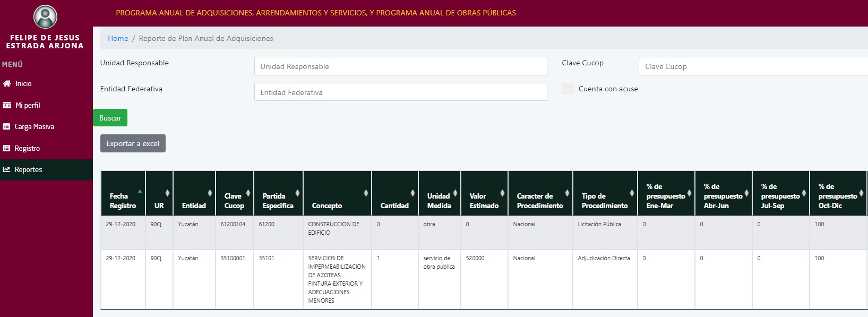Screen dimensions: 868x317
Task: Click the Reportes chart icon
Action: pos(6,169)
